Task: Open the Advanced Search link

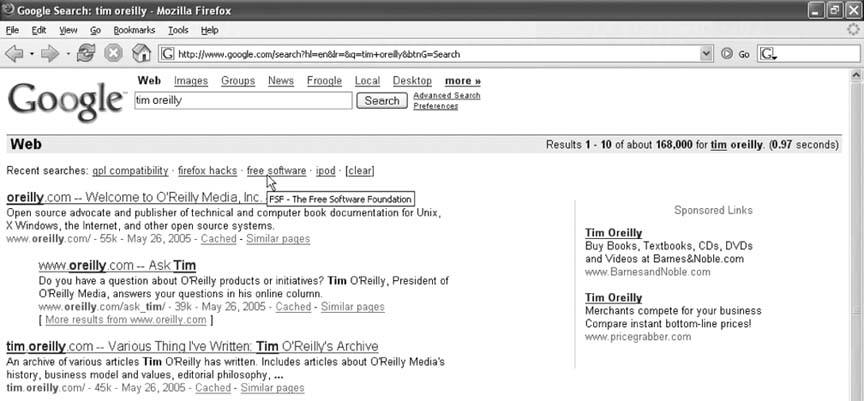Action: click(446, 96)
